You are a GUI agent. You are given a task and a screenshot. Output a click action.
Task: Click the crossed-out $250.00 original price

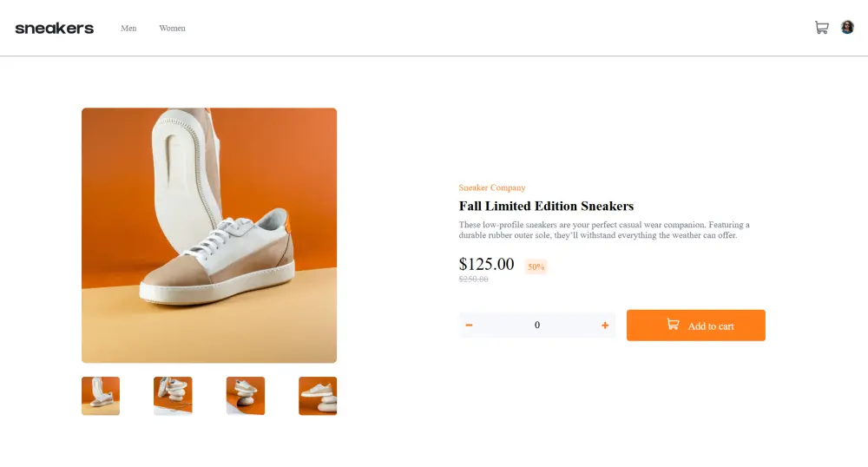pyautogui.click(x=473, y=280)
